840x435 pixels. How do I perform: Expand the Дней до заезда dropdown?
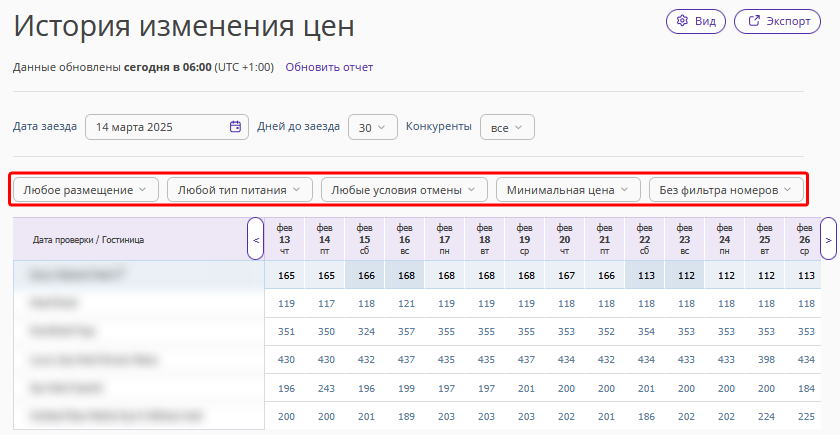[x=372, y=127]
